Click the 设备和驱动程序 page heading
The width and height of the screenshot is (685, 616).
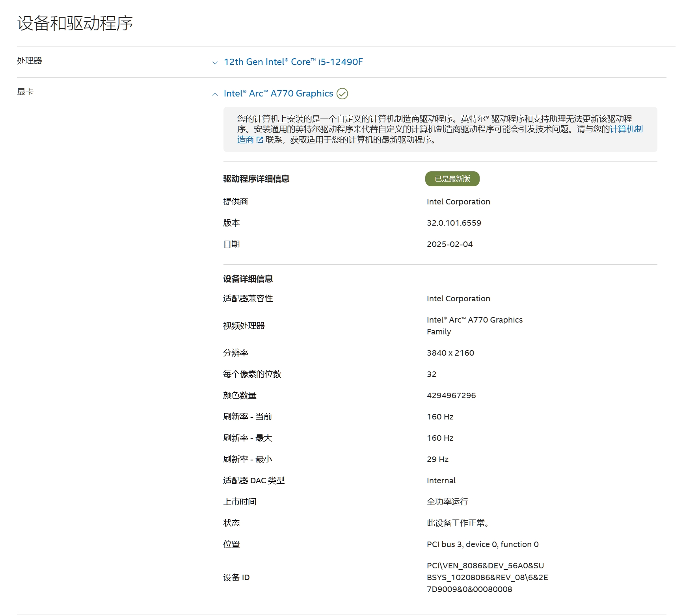(x=75, y=23)
